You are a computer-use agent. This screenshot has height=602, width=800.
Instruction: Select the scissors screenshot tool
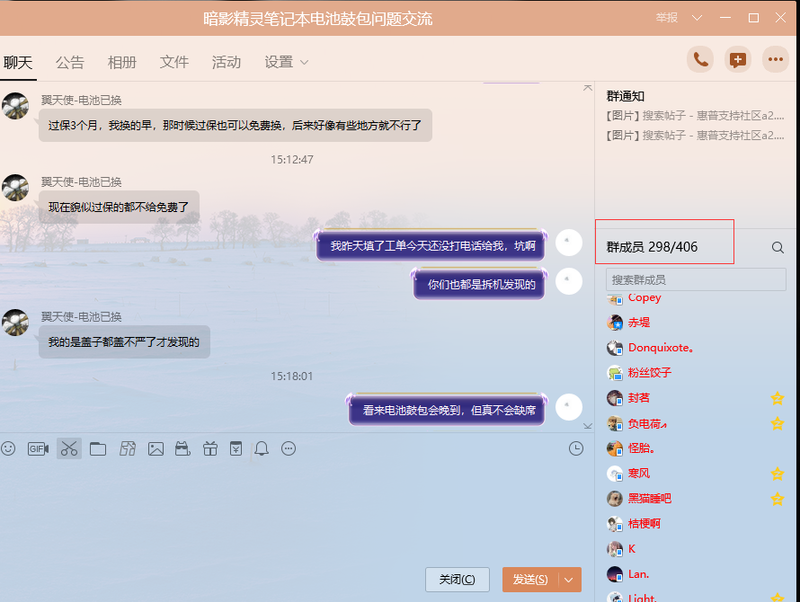[68, 449]
